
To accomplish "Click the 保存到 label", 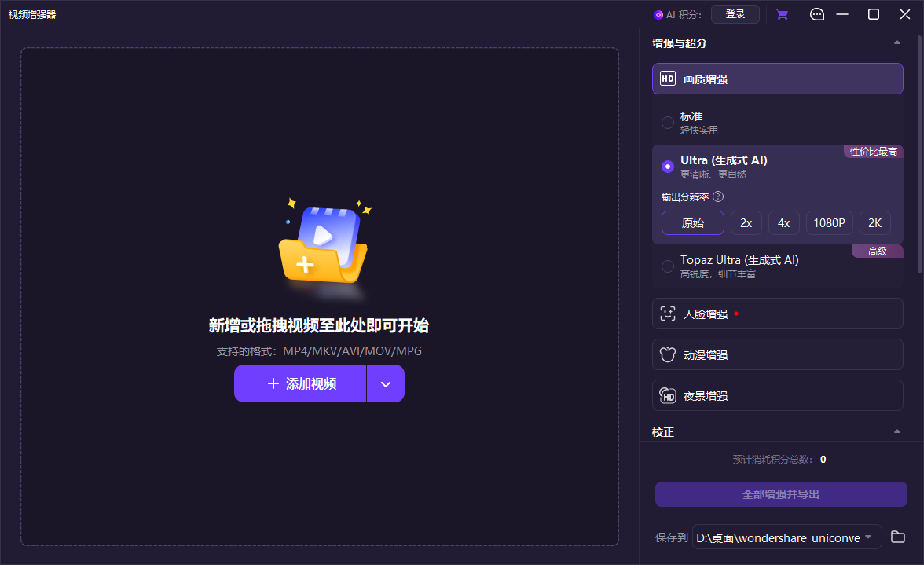I will (671, 537).
